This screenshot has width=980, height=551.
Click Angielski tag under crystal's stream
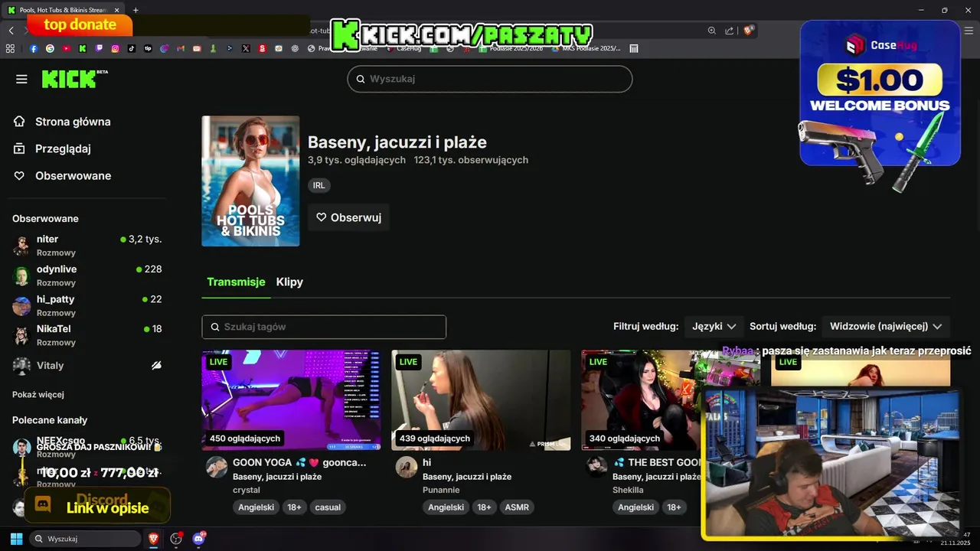(256, 507)
